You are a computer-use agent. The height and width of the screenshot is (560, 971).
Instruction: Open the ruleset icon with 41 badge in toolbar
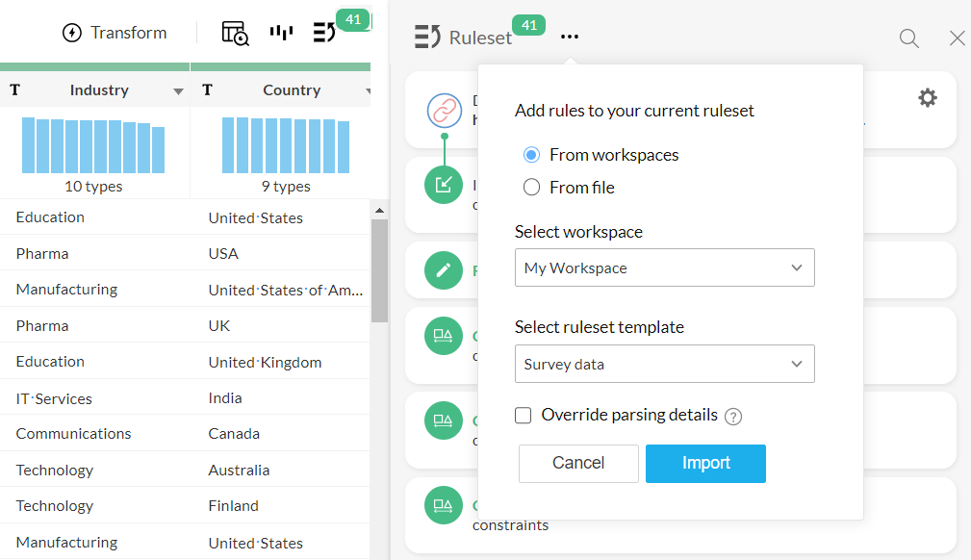[324, 32]
